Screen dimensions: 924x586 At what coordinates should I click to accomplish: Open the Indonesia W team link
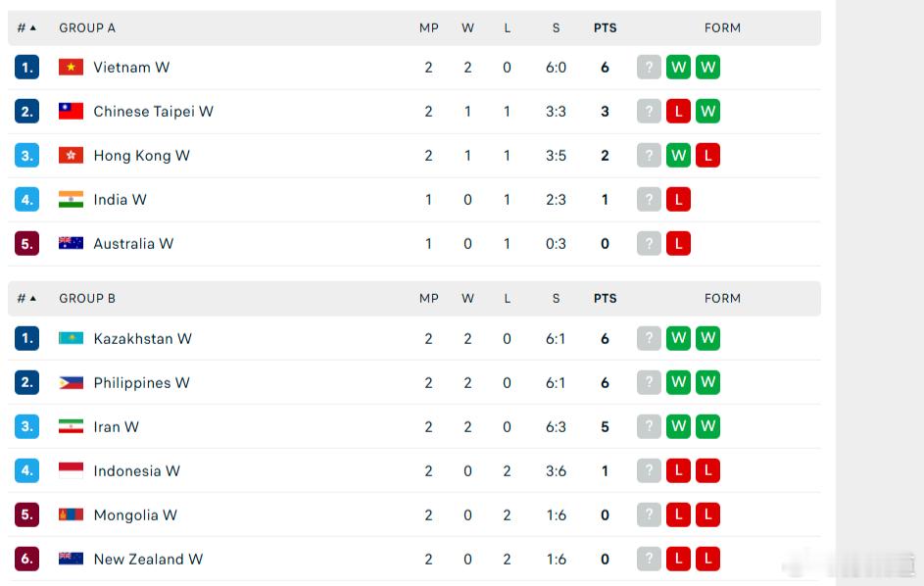[x=137, y=471]
